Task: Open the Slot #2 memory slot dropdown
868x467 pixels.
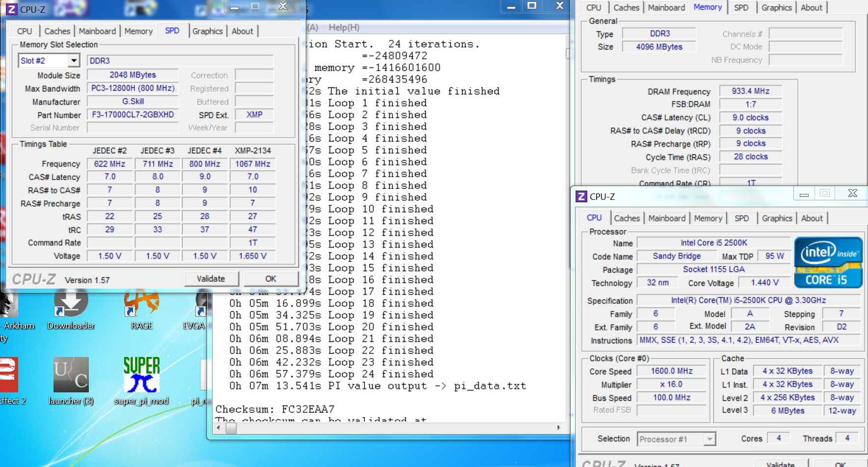Action: pos(74,60)
